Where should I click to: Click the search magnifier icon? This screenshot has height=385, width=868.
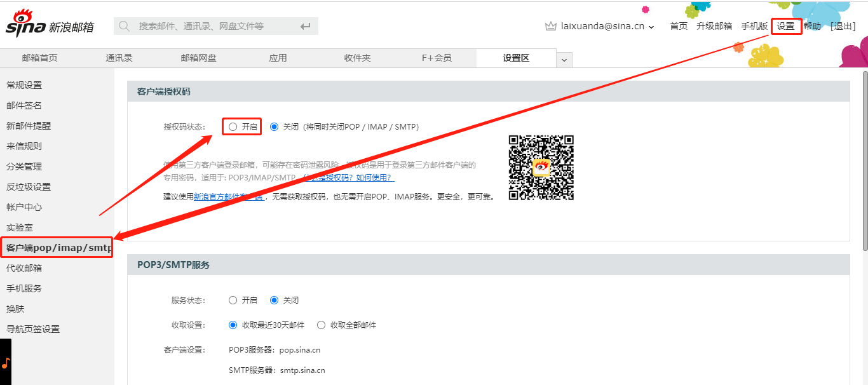tap(125, 26)
